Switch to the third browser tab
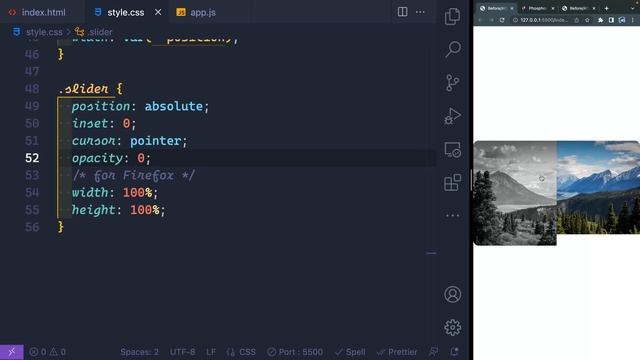 (x=579, y=8)
